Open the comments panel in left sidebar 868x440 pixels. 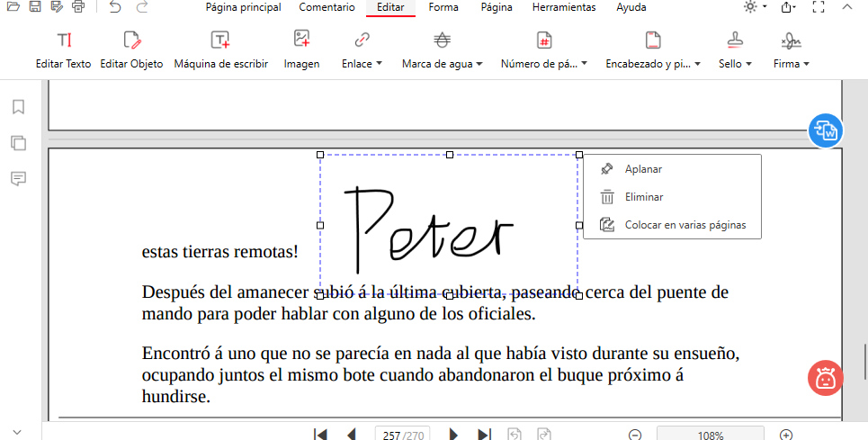pos(18,178)
